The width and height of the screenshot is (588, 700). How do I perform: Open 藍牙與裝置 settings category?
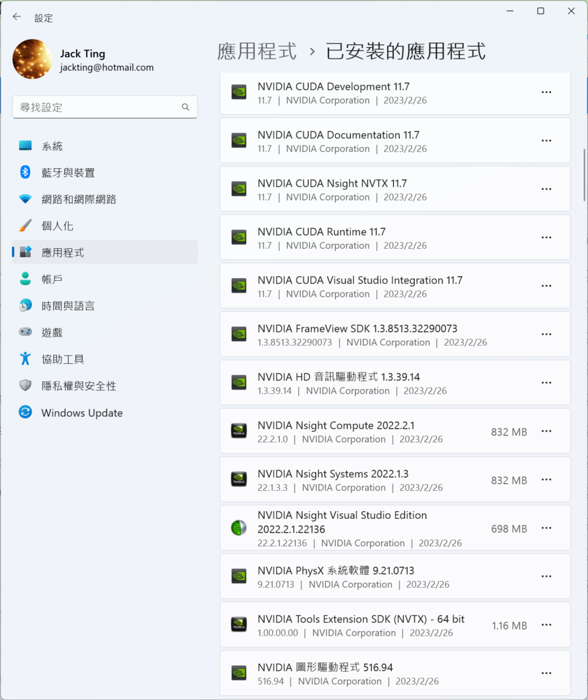[x=105, y=172]
